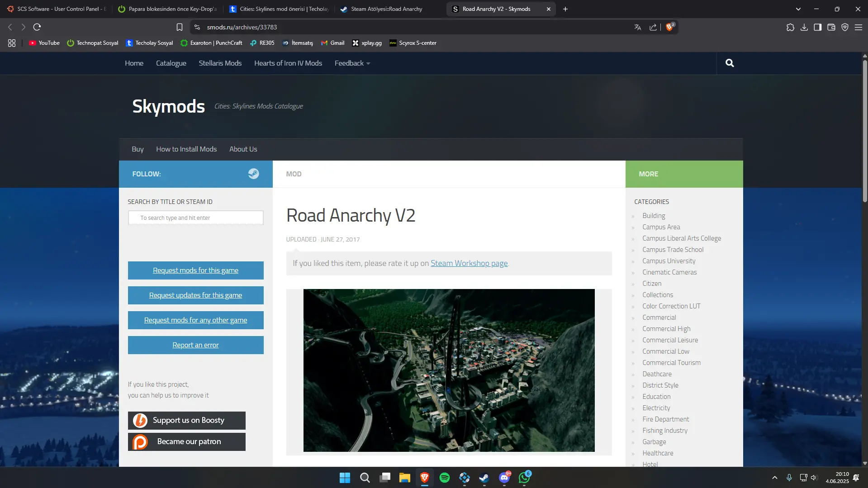Open the Brave VPN icon
Screen dimensions: 868x488
click(845, 27)
